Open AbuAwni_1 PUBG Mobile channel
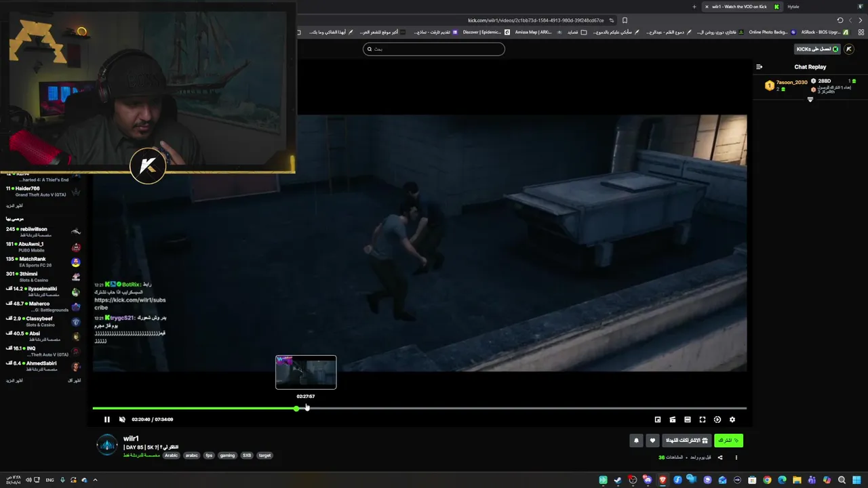Screen dimensions: 868x488 click(43, 247)
